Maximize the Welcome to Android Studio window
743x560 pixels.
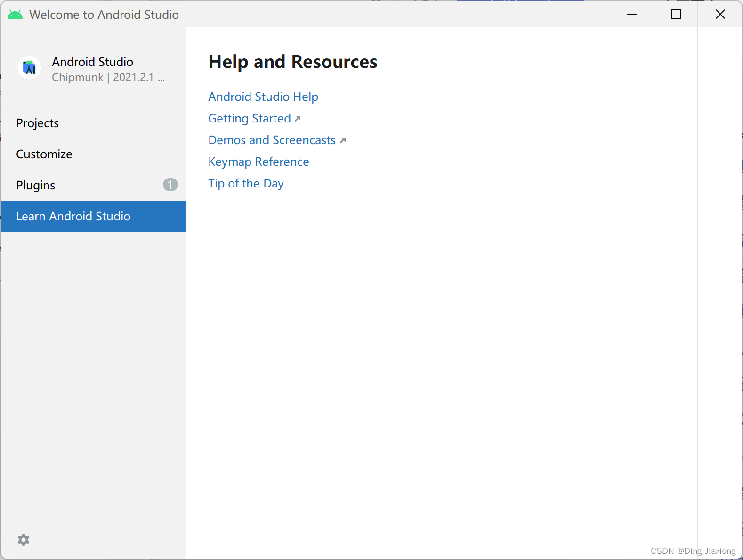point(676,15)
